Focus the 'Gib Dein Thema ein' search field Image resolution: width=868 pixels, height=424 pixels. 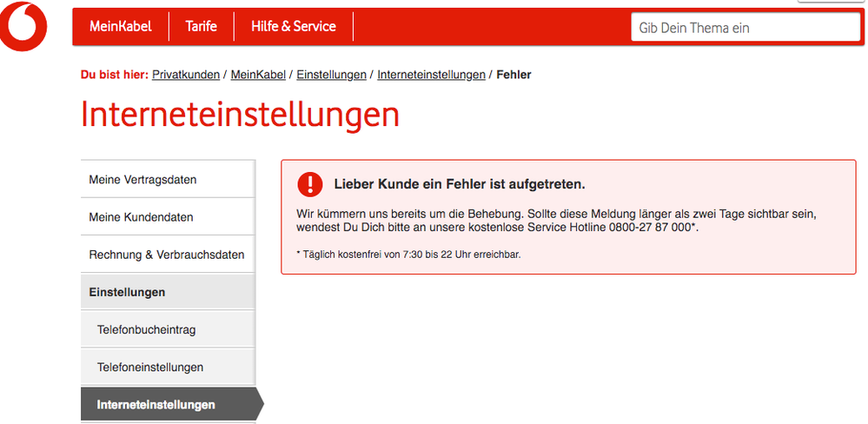[745, 27]
